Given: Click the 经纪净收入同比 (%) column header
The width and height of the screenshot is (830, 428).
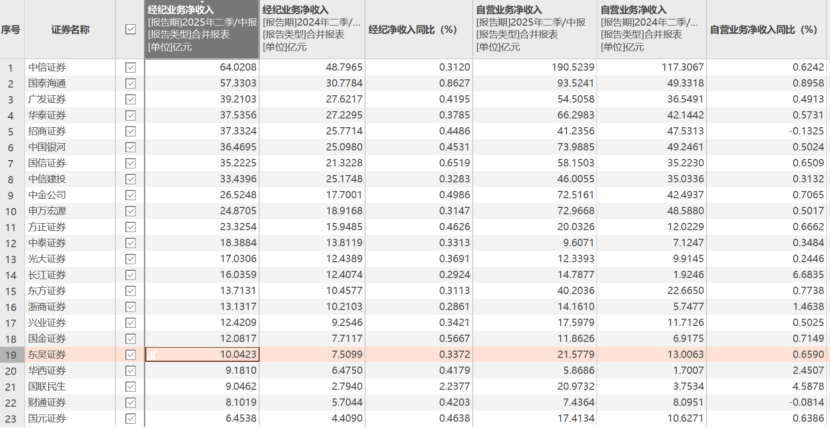Looking at the screenshot, I should coord(419,29).
